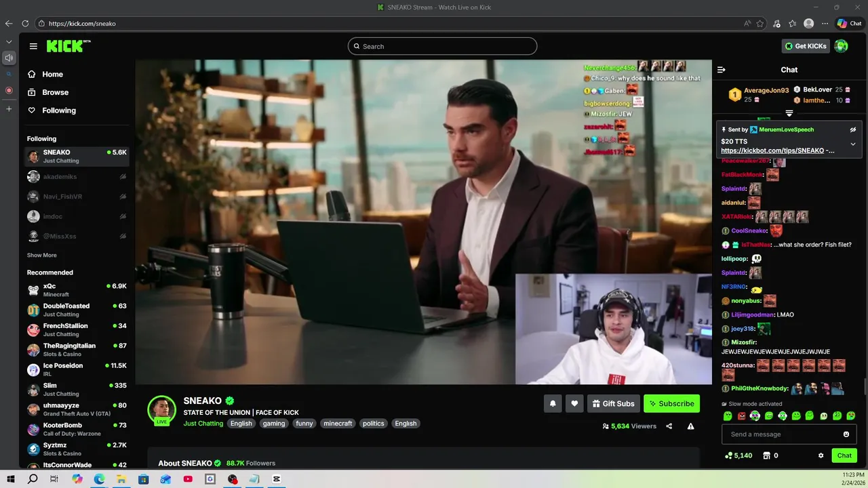Subscribe to SNEAKO channel
Screen dimensions: 868x488
[x=671, y=403]
